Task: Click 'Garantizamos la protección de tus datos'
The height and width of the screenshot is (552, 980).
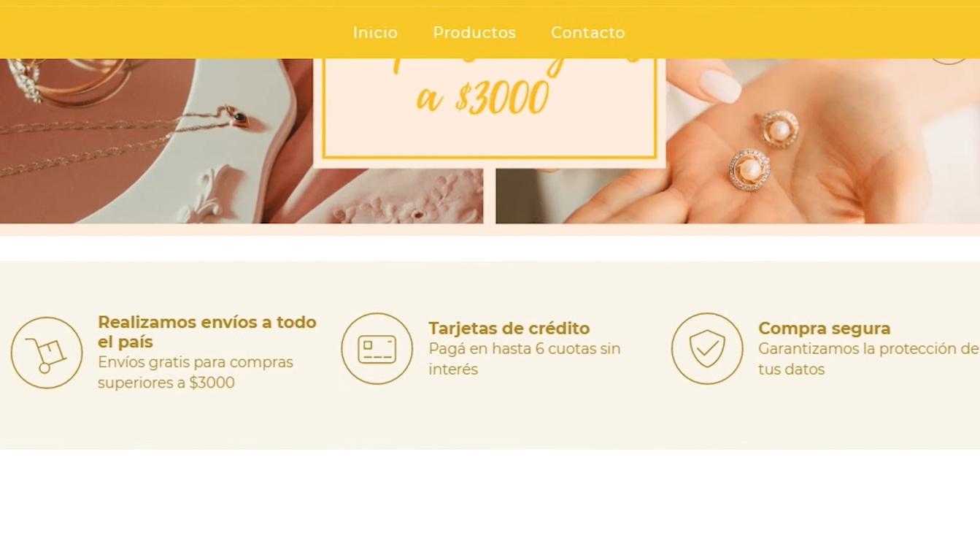Action: click(x=868, y=359)
